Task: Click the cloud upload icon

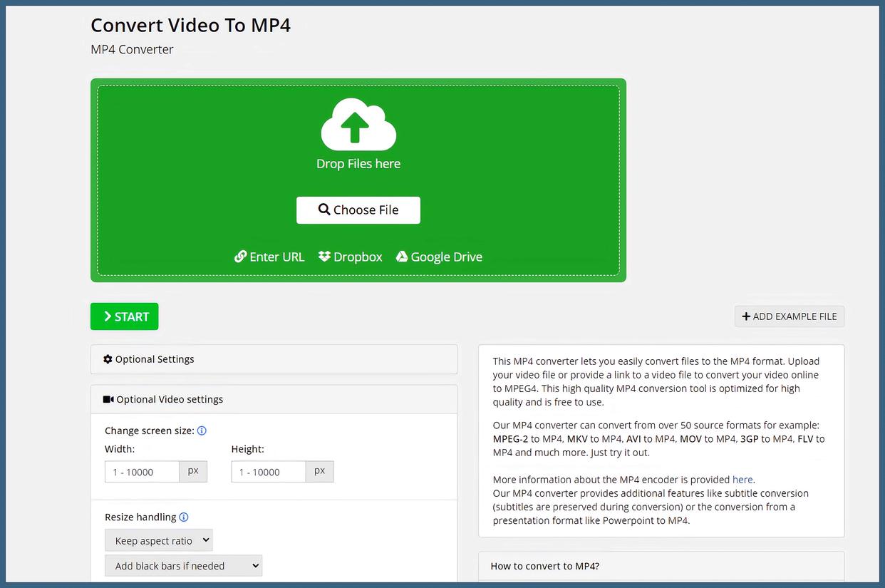Action: point(358,125)
